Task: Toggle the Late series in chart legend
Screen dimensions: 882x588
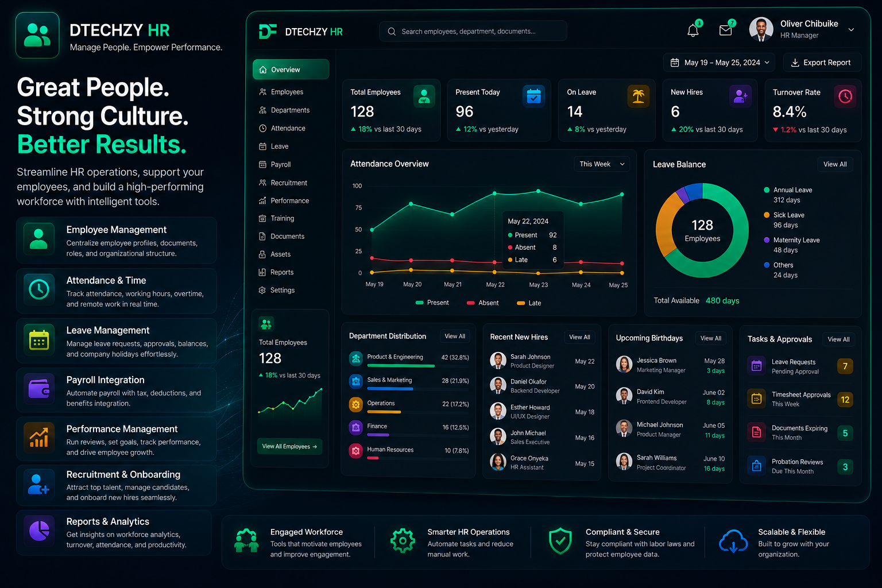Action: (529, 303)
